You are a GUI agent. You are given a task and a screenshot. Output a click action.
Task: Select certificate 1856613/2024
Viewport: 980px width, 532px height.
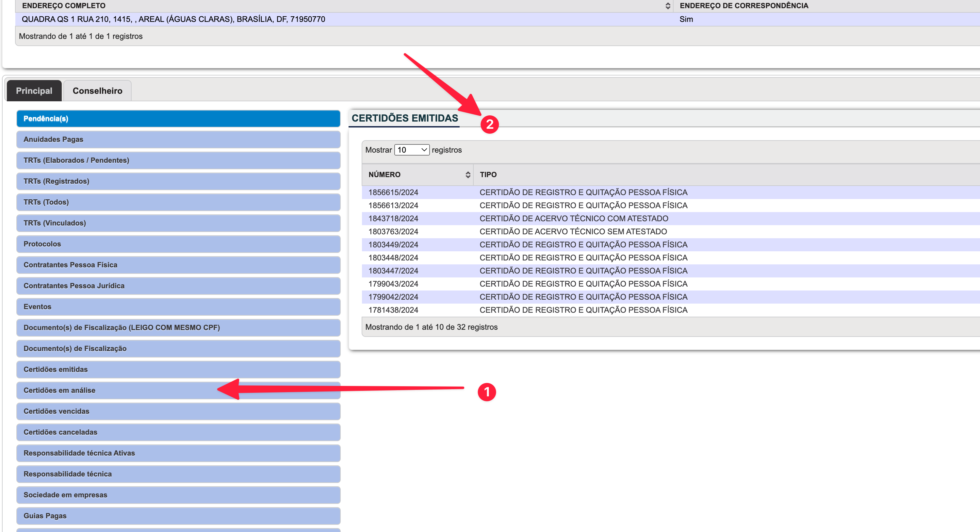(x=393, y=206)
